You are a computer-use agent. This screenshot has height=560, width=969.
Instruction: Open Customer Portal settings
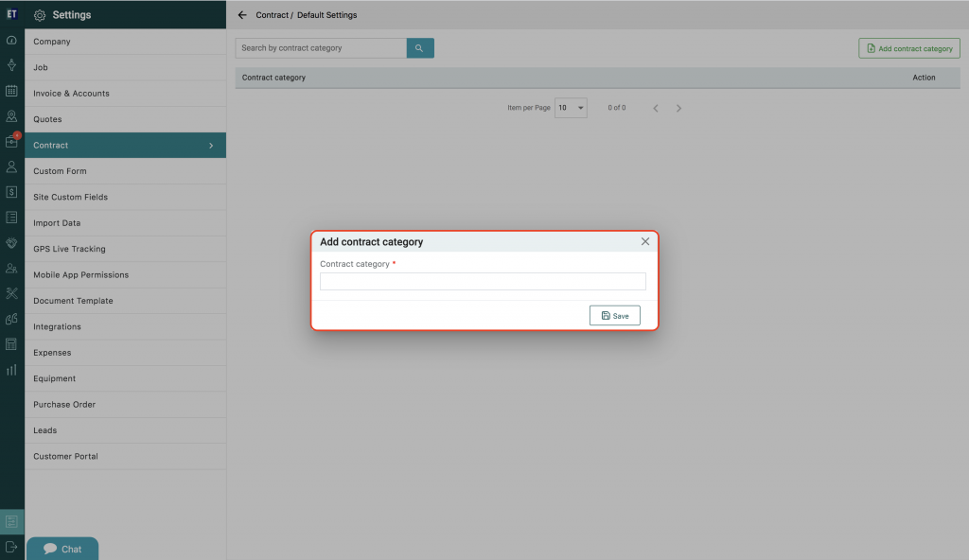[x=126, y=457]
